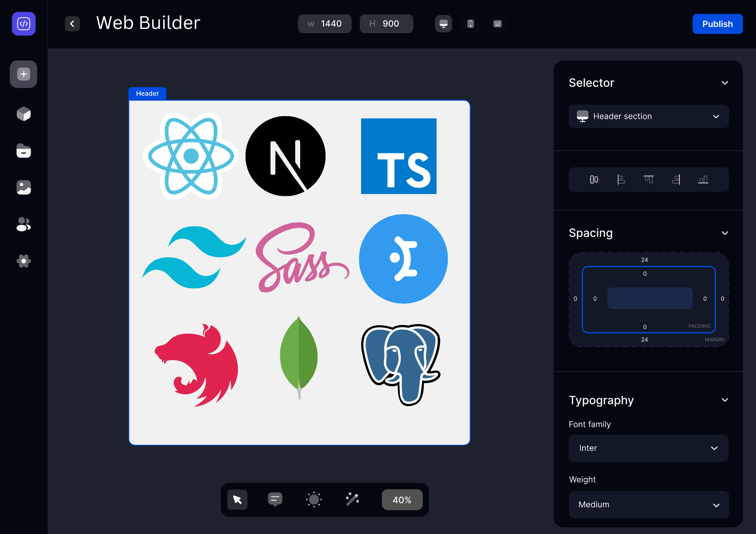Open the users team panel
Screen dimensions: 756x534
click(x=24, y=224)
